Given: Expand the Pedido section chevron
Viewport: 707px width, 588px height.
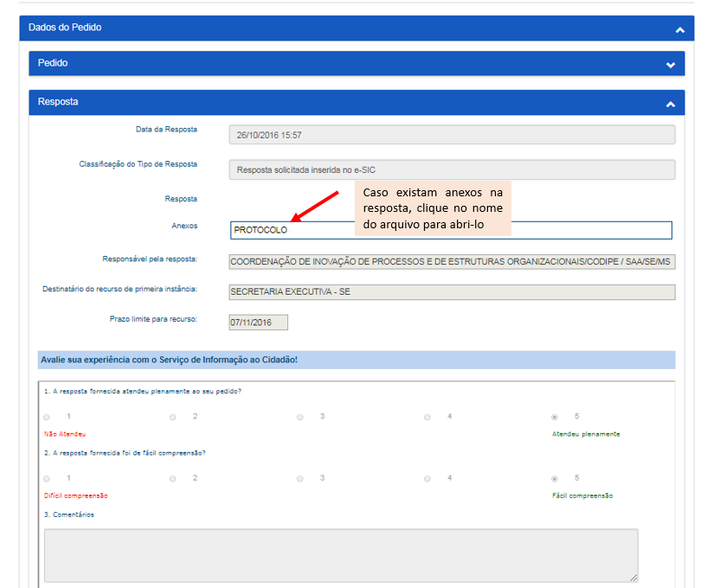Looking at the screenshot, I should coord(671,64).
